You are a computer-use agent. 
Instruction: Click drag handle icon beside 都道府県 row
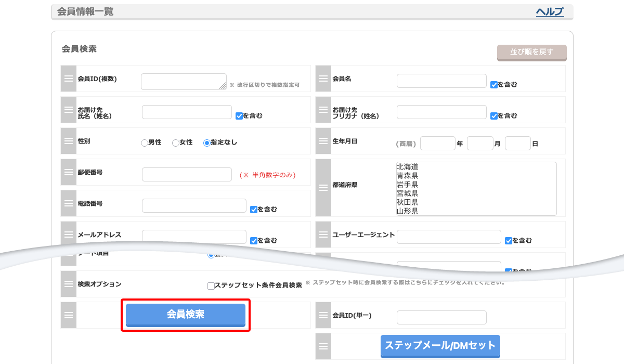click(323, 188)
